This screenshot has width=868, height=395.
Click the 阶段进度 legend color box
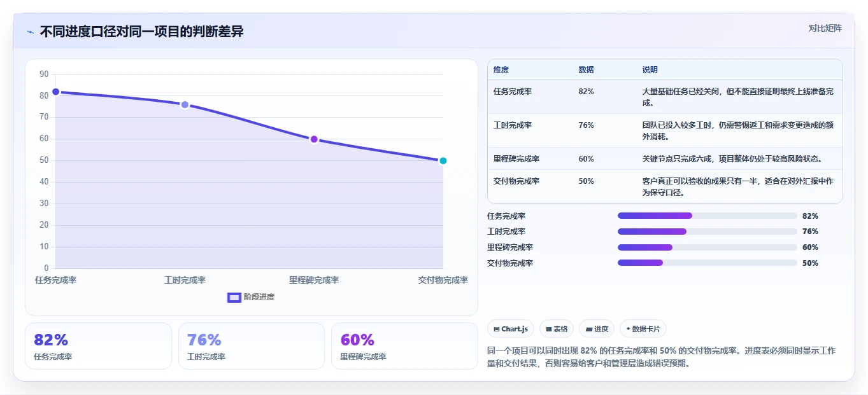234,297
